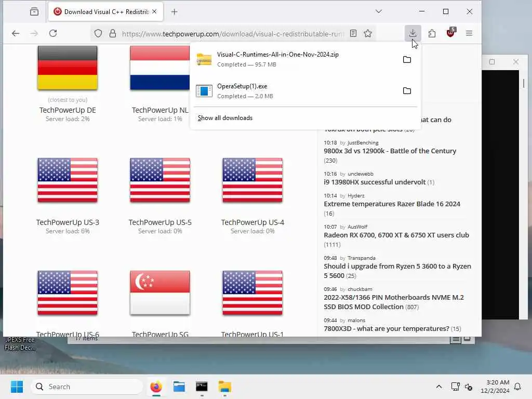Open i9 13980HX successful undervolt thread

click(x=374, y=182)
